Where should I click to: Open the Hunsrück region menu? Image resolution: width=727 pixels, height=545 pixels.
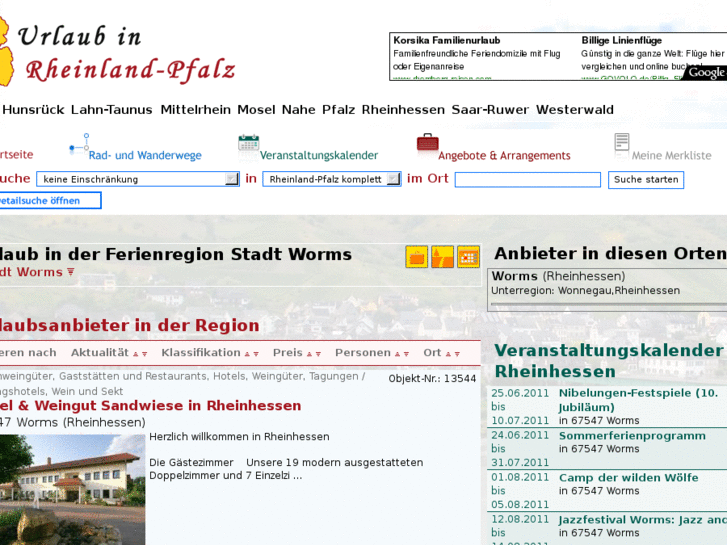[x=33, y=110]
